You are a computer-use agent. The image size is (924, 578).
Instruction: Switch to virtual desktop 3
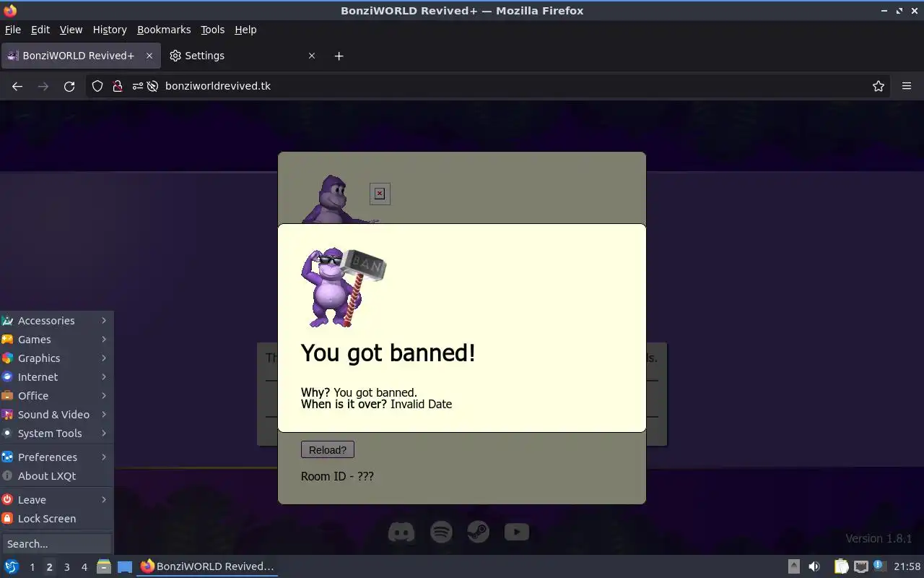pyautogui.click(x=66, y=567)
